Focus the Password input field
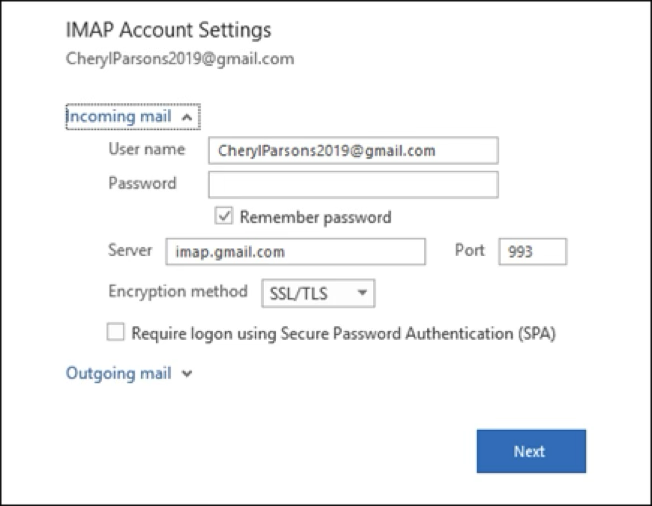652x506 pixels. click(x=353, y=185)
